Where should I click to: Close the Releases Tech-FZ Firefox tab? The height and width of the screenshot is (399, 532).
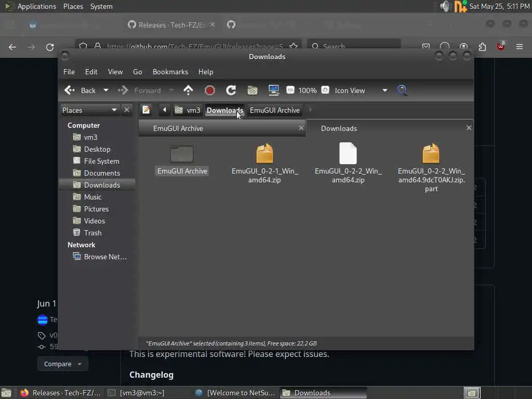click(212, 24)
